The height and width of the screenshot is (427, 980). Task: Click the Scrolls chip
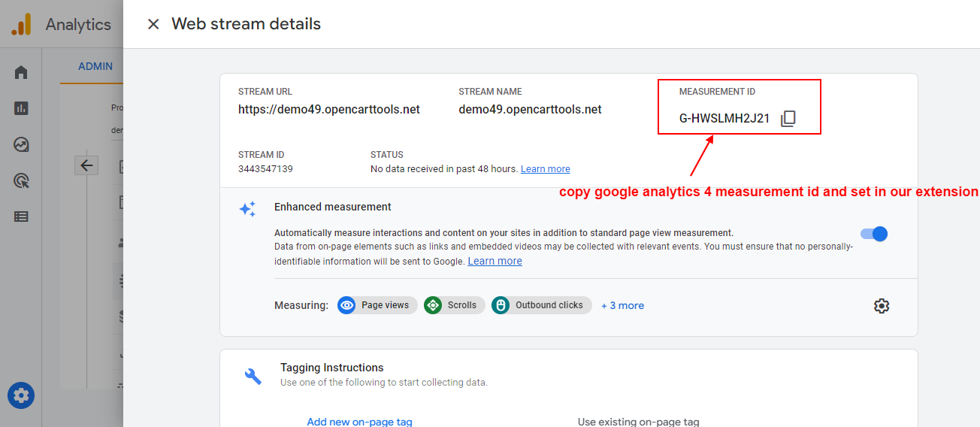coord(454,305)
